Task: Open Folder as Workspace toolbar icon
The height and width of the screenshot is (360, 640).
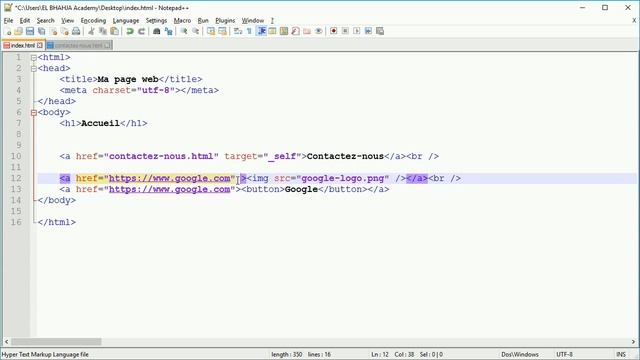Action: click(x=307, y=31)
